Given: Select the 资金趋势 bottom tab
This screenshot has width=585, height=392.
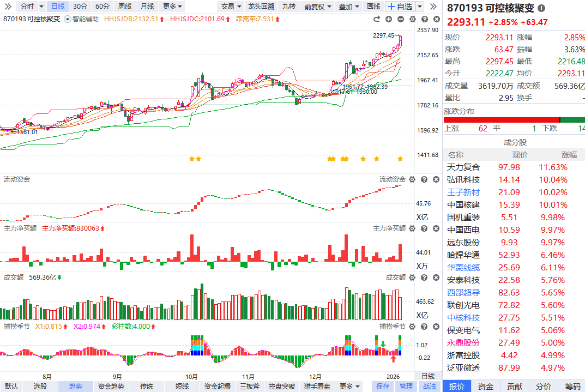Looking at the screenshot, I should pyautogui.click(x=111, y=386).
